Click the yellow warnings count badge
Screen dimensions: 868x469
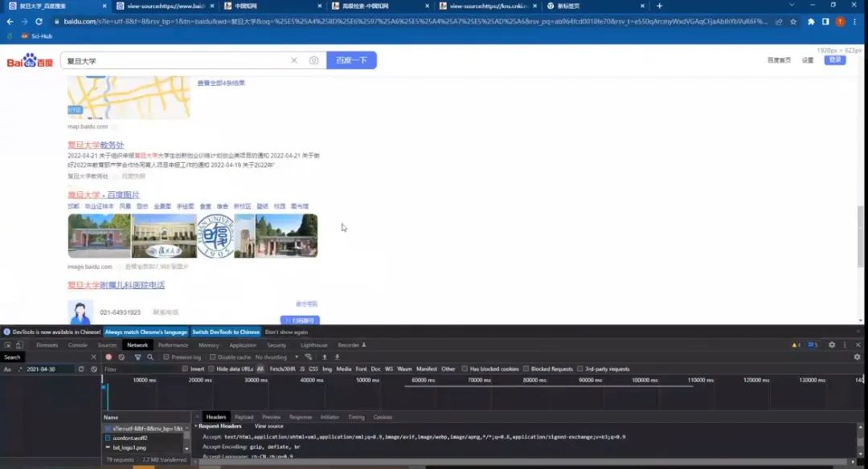coord(796,345)
